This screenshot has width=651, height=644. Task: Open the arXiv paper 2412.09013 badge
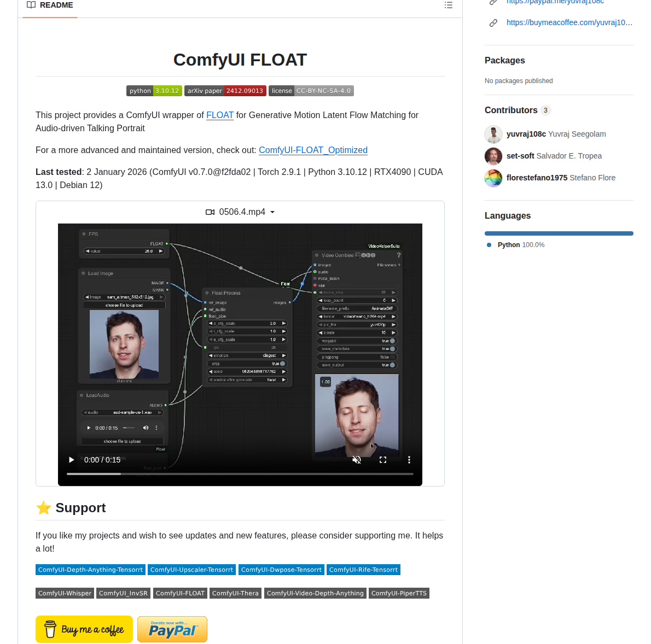click(225, 91)
